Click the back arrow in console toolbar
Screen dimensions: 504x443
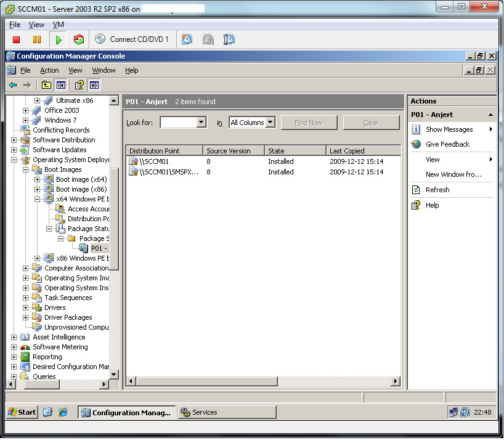(13, 85)
